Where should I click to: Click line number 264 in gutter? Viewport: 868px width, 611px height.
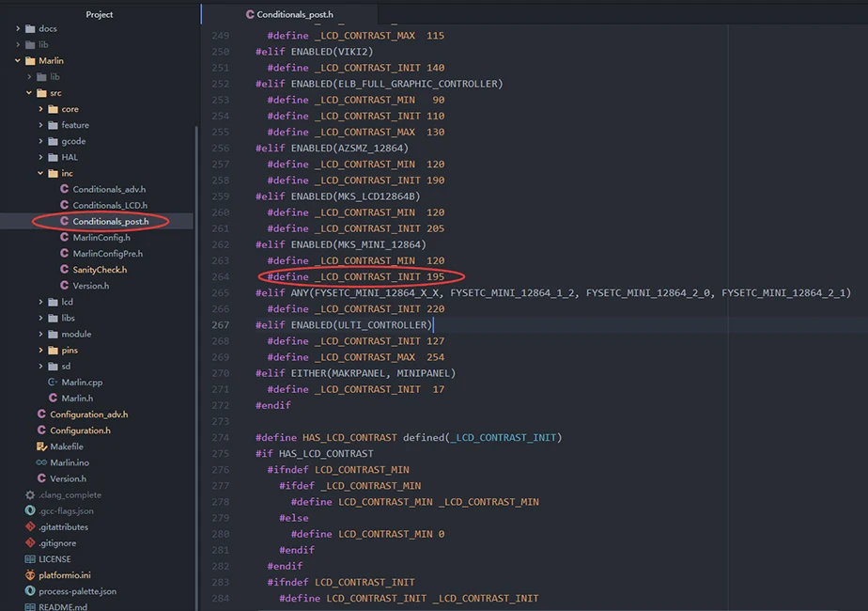point(221,276)
